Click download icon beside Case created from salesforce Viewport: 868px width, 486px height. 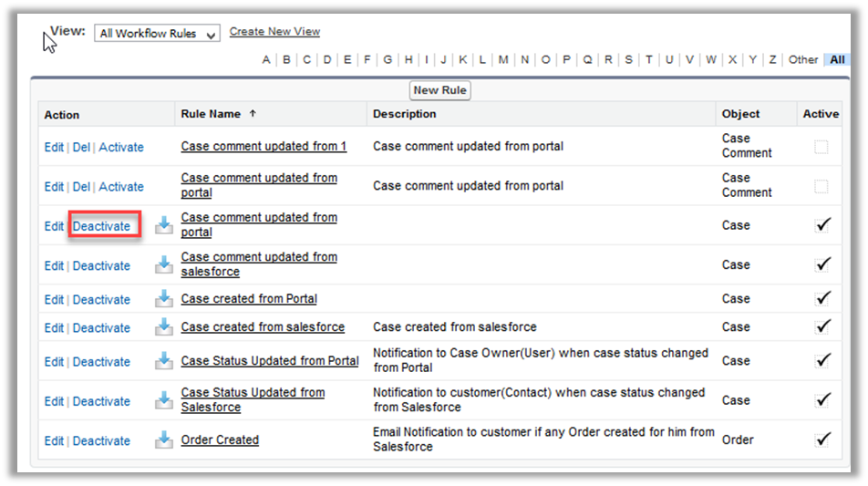tap(164, 327)
